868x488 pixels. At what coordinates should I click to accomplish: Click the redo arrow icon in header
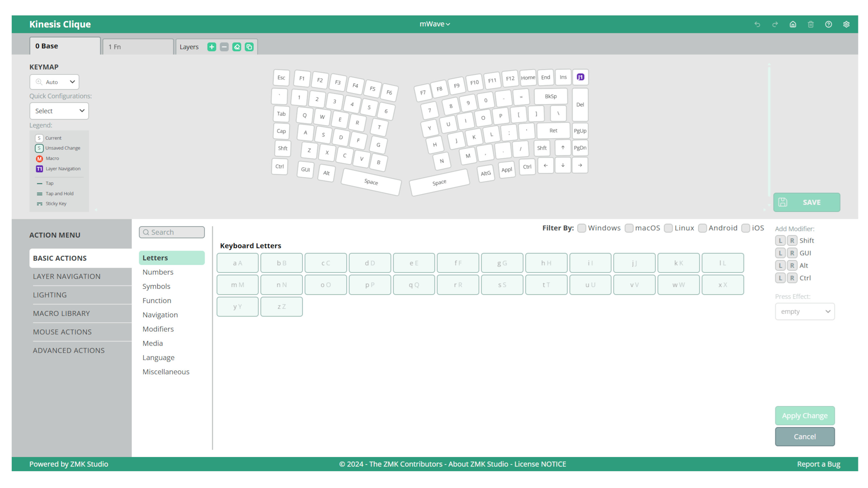point(775,24)
